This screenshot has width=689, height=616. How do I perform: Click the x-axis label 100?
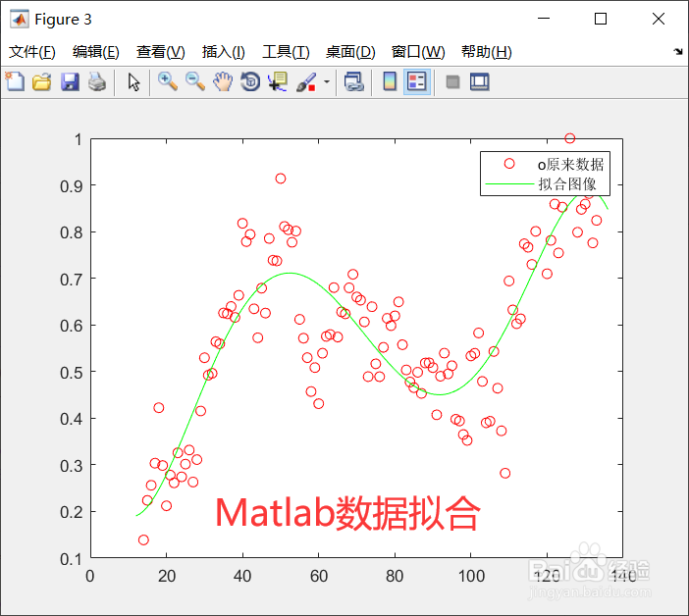pyautogui.click(x=471, y=576)
